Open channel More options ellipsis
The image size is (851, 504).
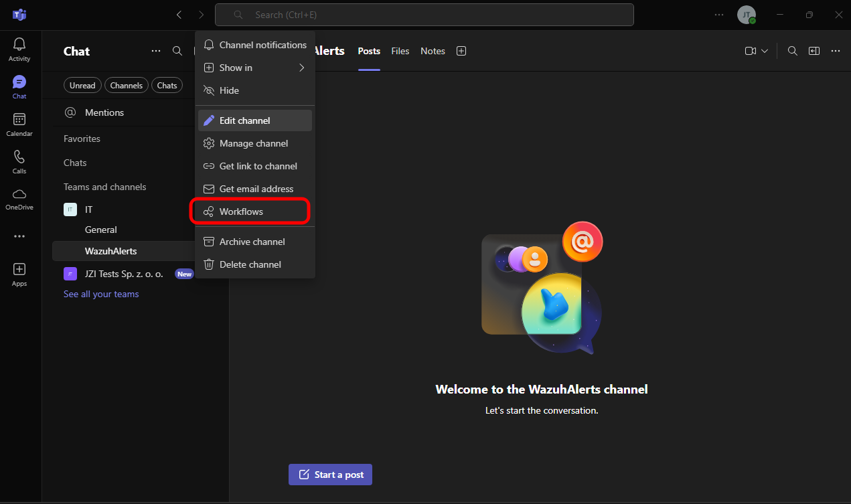836,51
